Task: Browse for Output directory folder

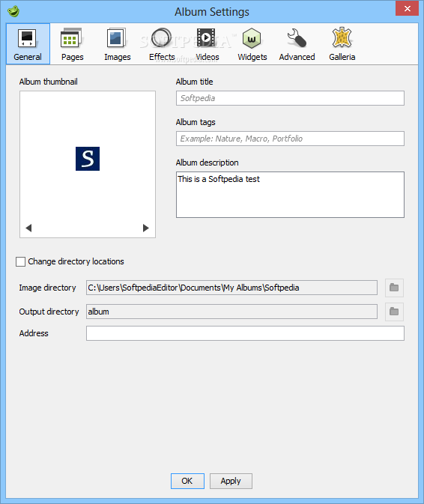Action: pyautogui.click(x=394, y=312)
